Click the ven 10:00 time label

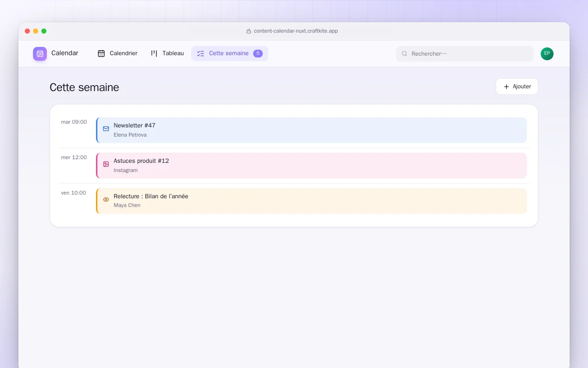pyautogui.click(x=73, y=193)
